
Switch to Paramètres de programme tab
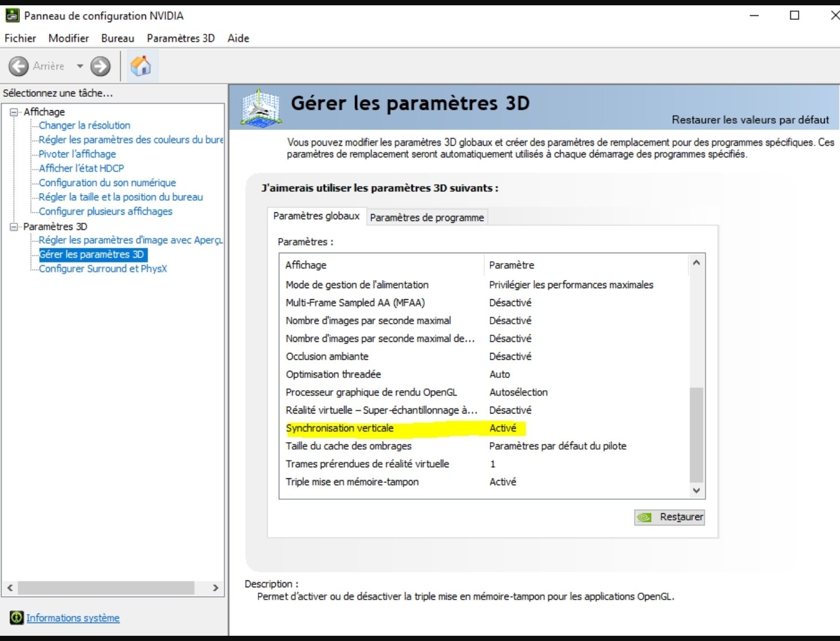click(x=427, y=218)
